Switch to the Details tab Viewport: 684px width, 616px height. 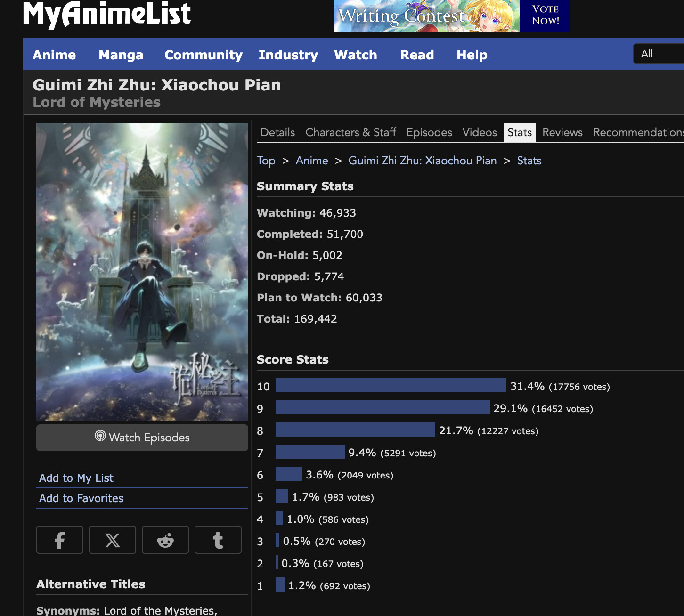click(x=277, y=132)
